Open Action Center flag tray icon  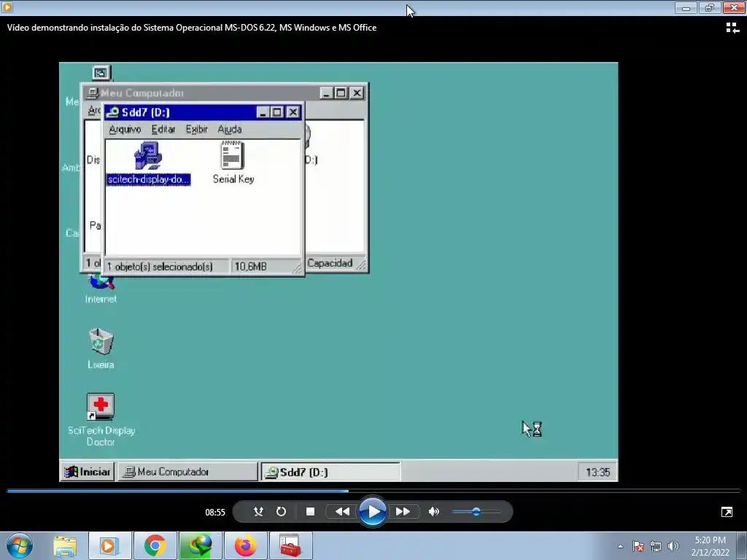click(638, 546)
